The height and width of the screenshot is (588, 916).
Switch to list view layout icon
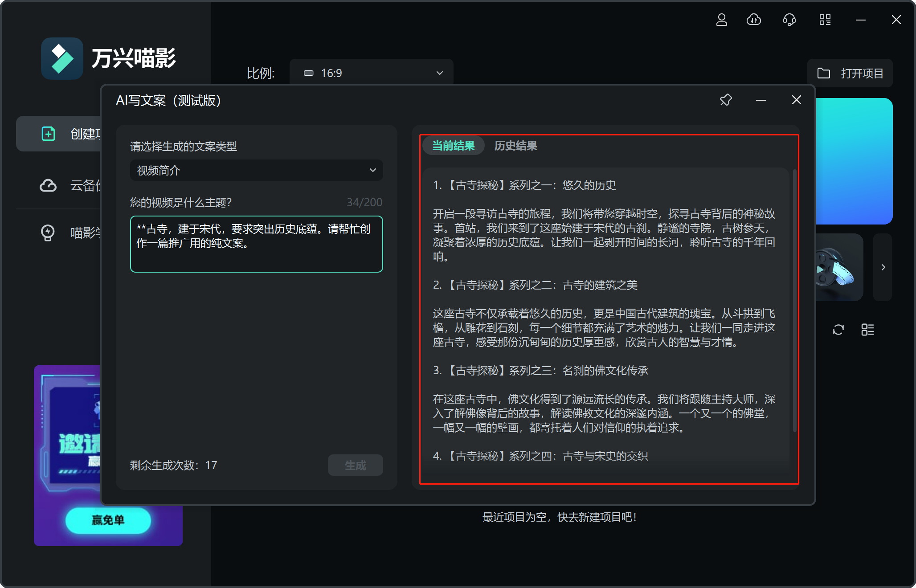click(x=867, y=330)
